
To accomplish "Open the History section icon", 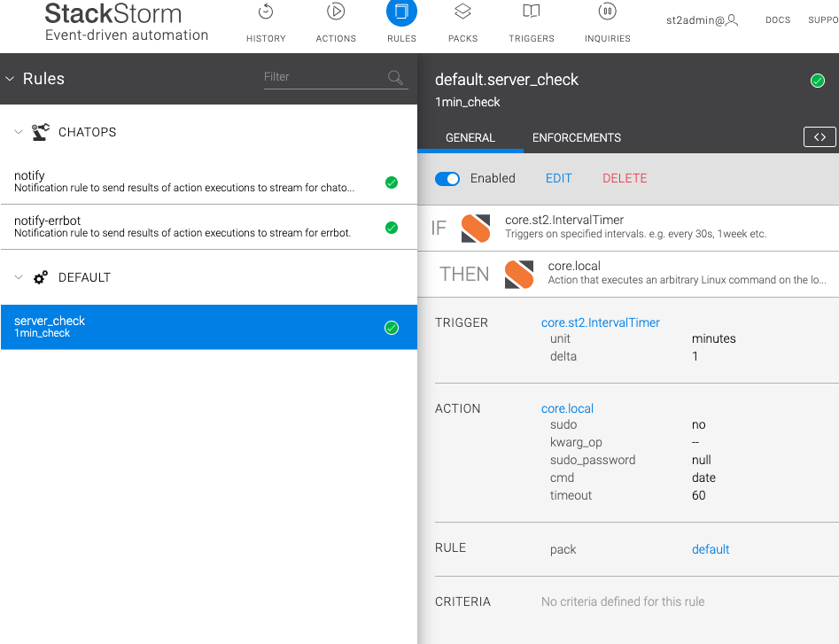I will (x=266, y=12).
